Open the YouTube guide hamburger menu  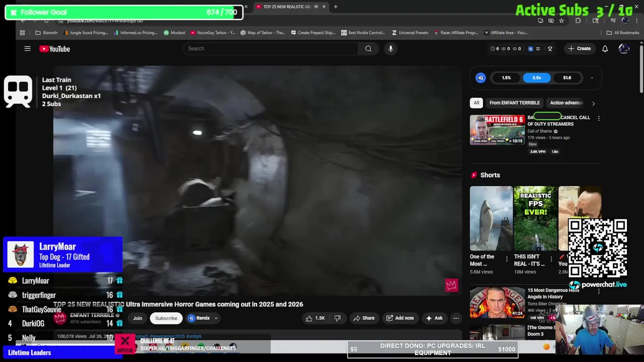pos(27,49)
